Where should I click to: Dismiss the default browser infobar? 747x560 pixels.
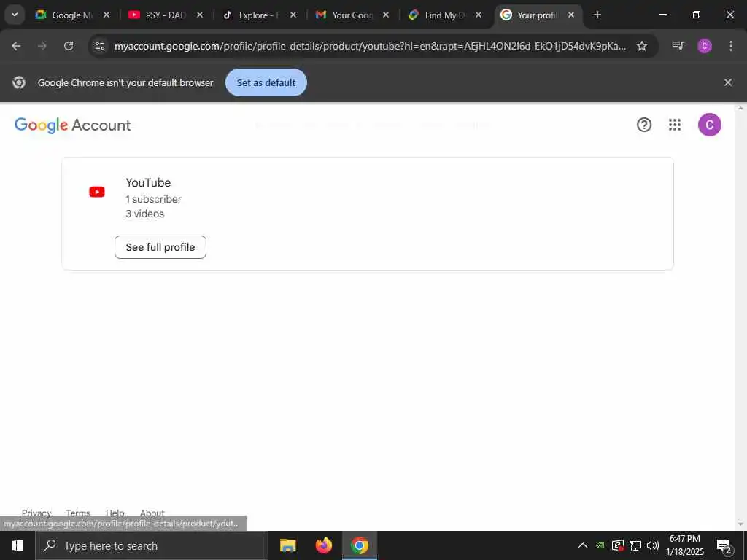(728, 82)
